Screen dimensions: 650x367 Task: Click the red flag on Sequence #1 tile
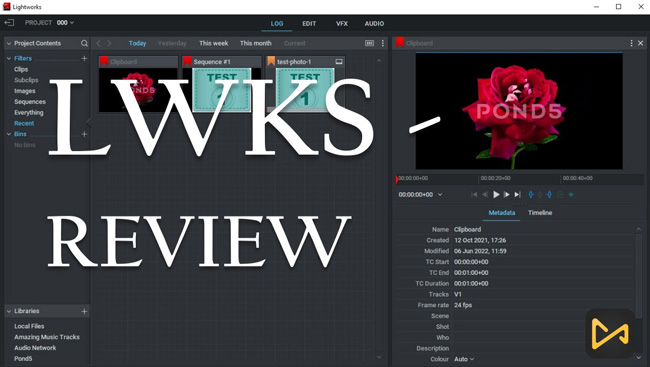point(188,61)
